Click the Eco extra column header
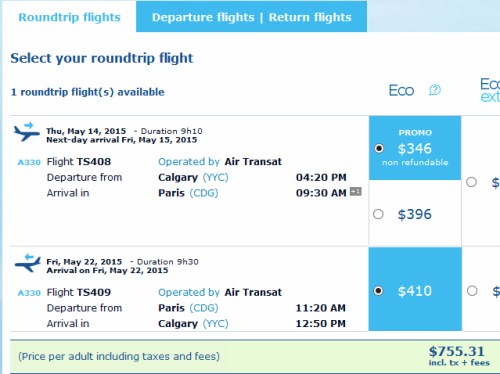 490,90
